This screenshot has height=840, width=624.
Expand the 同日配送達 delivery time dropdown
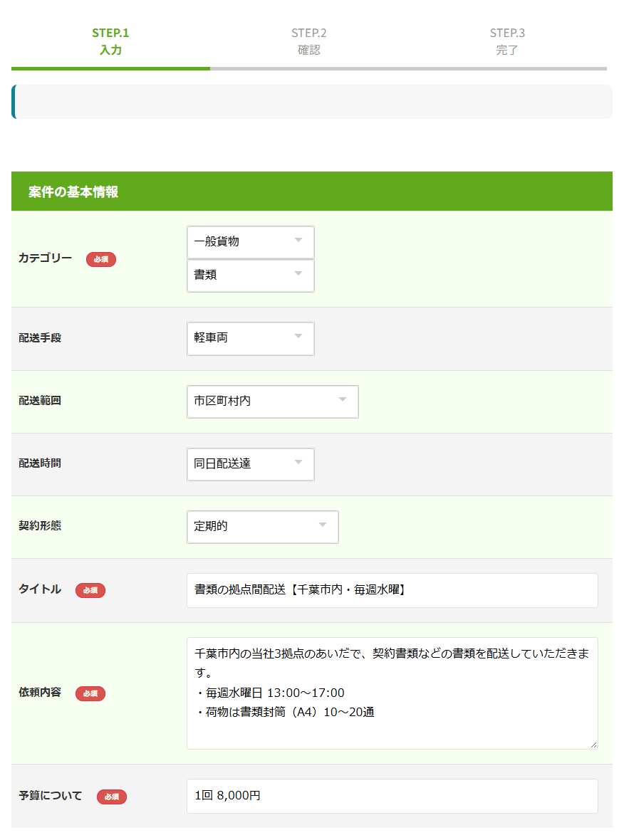click(250, 464)
